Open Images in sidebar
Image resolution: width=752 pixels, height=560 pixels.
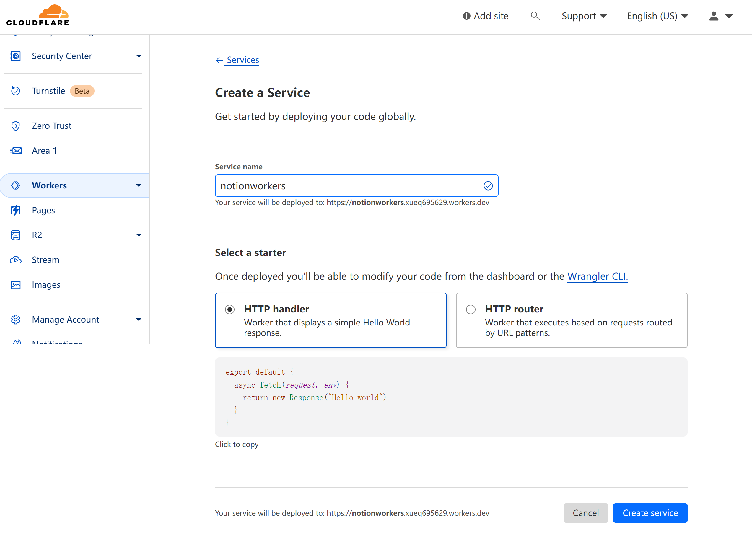coord(46,285)
